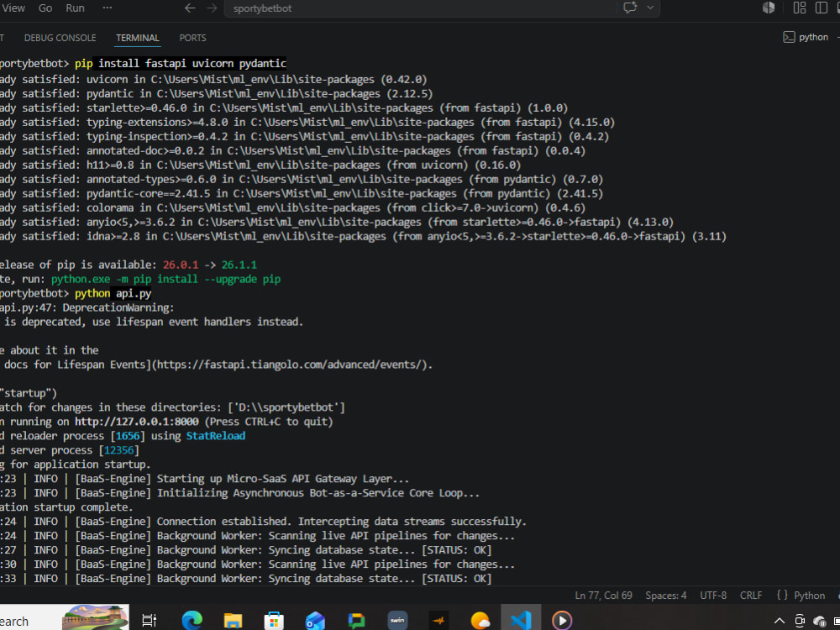The width and height of the screenshot is (840, 630).
Task: Click the pip version 26.1.1 text
Action: 239,265
